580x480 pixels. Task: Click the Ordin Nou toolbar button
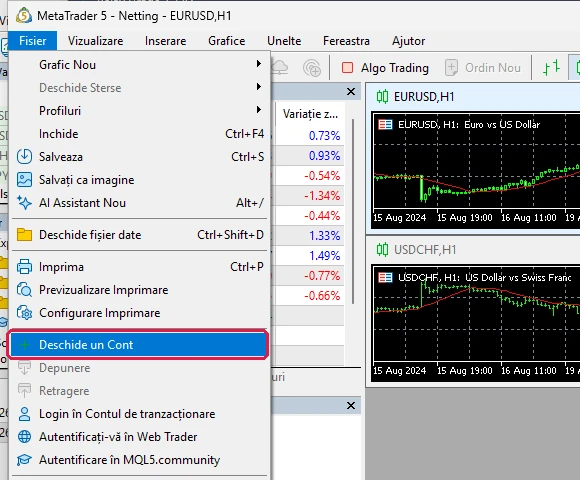(482, 68)
